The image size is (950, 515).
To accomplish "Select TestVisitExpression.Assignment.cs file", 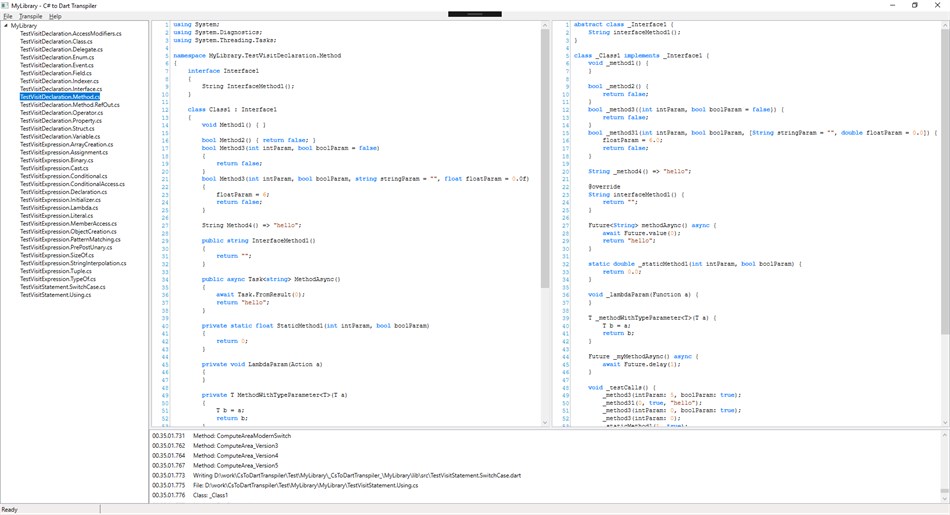I will click(x=64, y=152).
